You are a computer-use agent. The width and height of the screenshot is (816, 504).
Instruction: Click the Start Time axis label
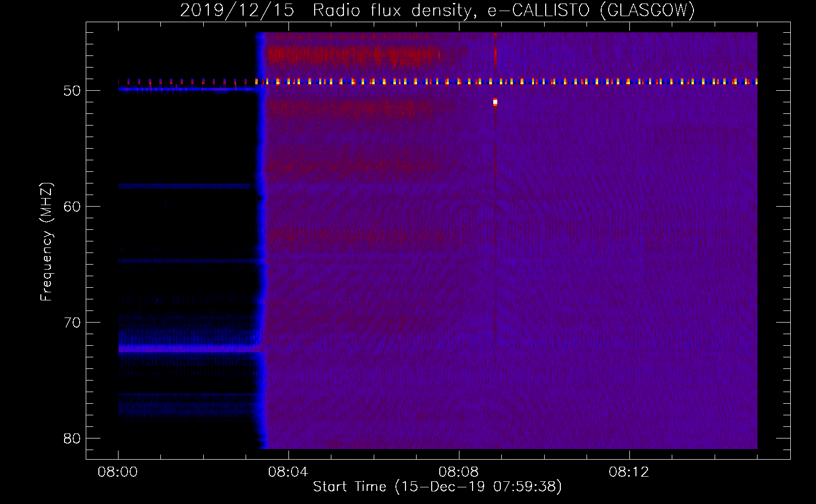point(437,487)
